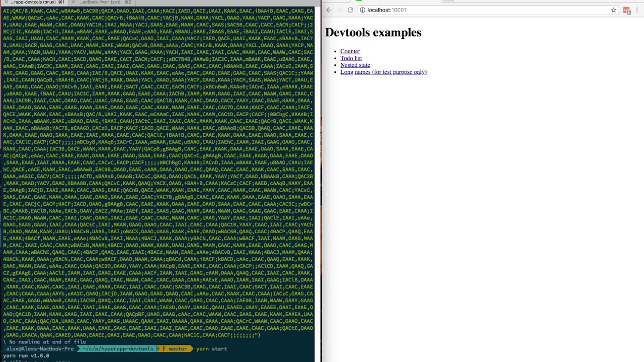This screenshot has width=644, height=362.
Task: Open the Chrome three-dot menu
Action: [637, 10]
